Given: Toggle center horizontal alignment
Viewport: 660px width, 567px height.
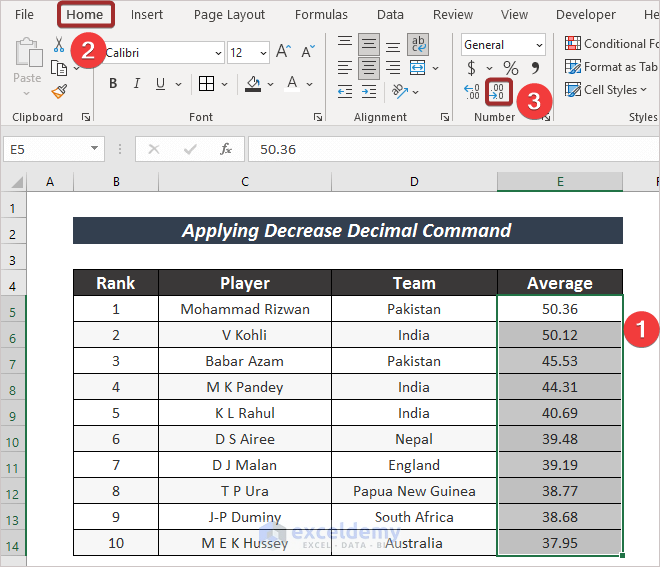Looking at the screenshot, I should tap(368, 68).
